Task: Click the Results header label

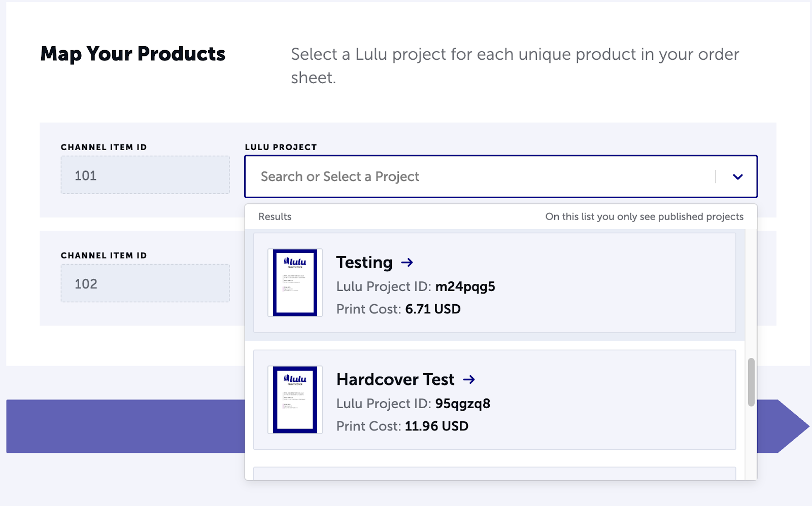Action: click(x=275, y=216)
